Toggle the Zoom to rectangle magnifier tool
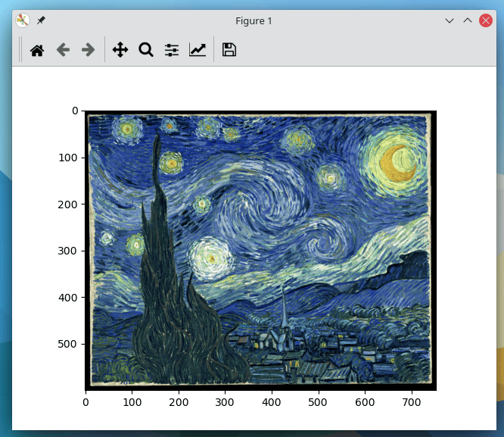The height and width of the screenshot is (437, 504). pos(146,50)
